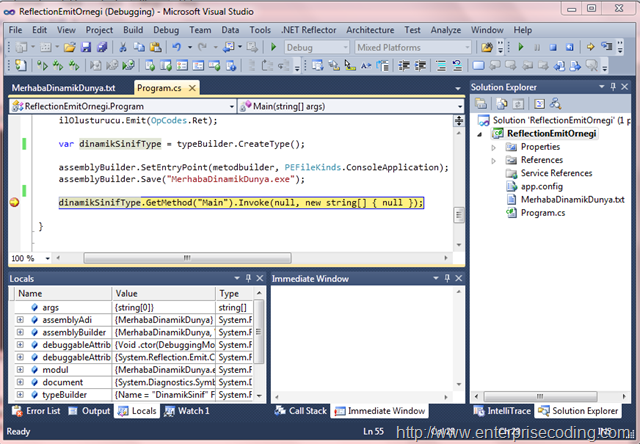Open the Analyze menu
Screen dimensions: 640x444
[x=446, y=30]
